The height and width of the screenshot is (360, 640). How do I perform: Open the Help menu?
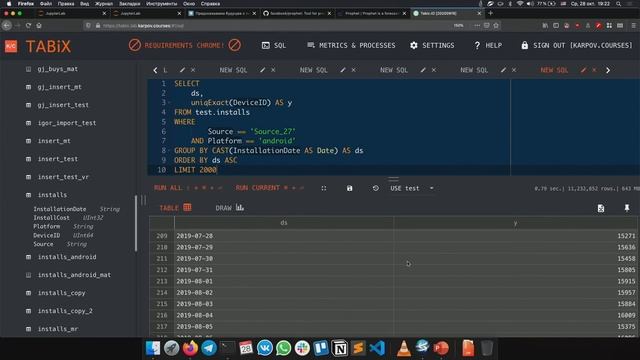point(488,45)
